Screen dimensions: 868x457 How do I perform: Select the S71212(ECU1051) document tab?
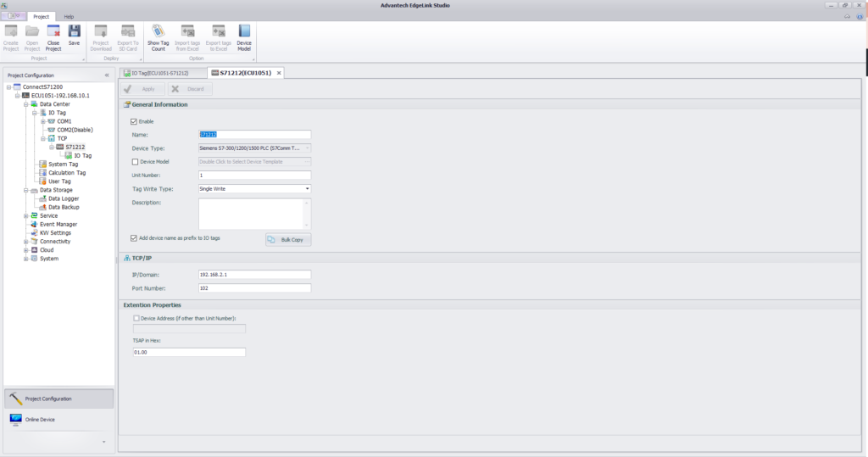[x=245, y=73]
